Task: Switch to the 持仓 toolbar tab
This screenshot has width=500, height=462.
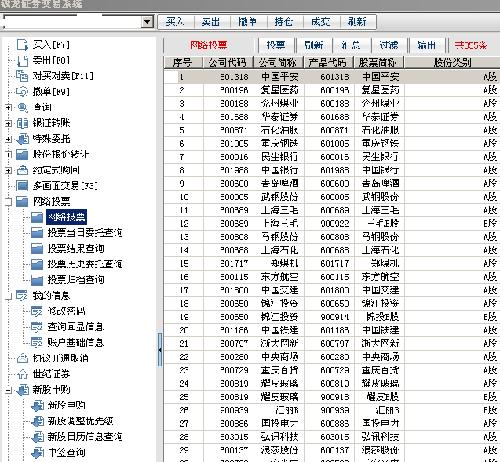Action: click(x=284, y=22)
